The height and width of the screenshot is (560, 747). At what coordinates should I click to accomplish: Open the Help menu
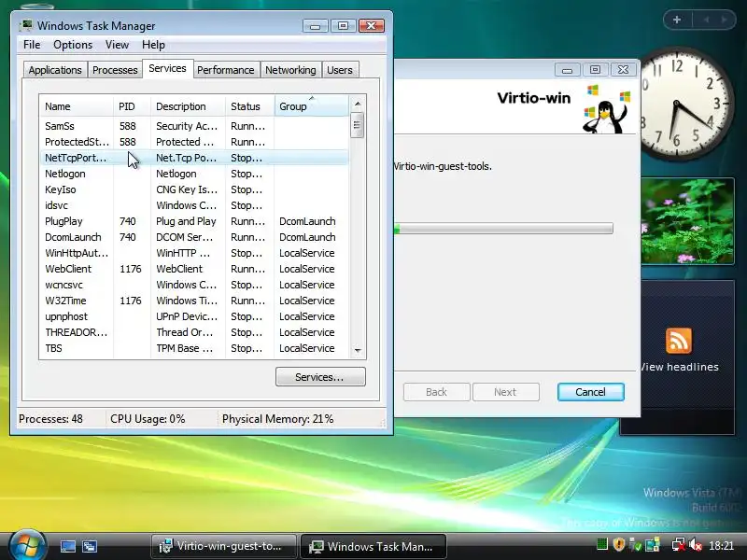153,45
